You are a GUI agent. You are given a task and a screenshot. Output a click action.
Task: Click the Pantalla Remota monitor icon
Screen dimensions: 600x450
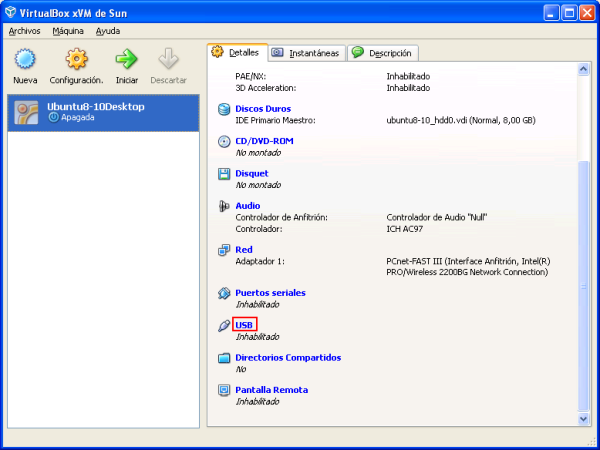click(224, 390)
